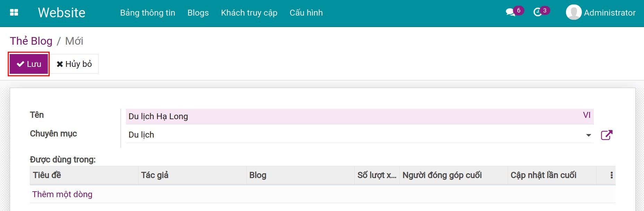Open the Bảng thông tin menu
Screen dimensions: 644x211
tap(147, 13)
